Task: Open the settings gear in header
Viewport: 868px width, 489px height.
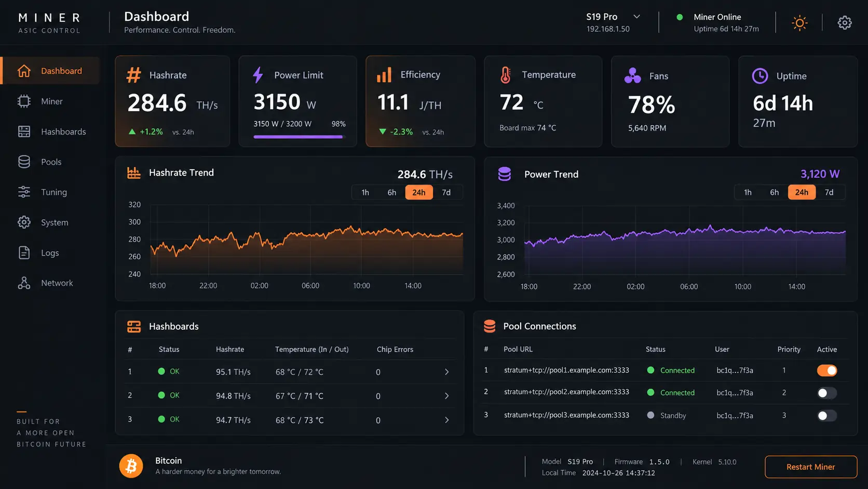Action: (x=845, y=23)
